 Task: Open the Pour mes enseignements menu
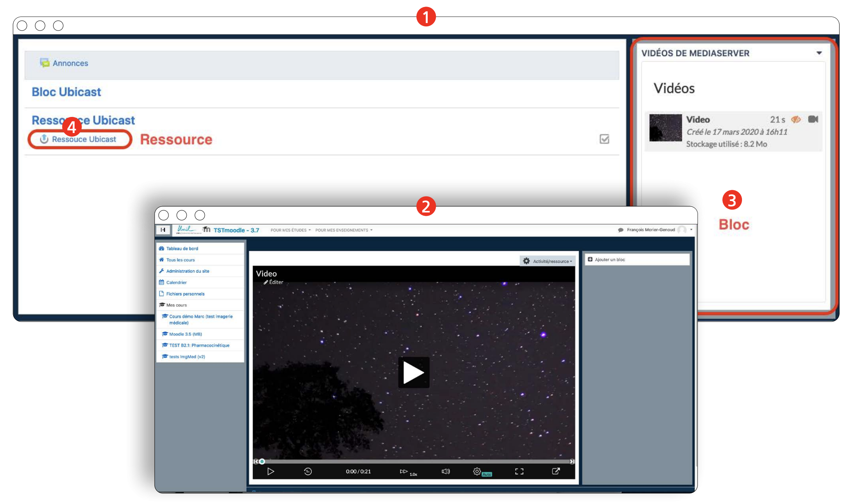point(344,230)
